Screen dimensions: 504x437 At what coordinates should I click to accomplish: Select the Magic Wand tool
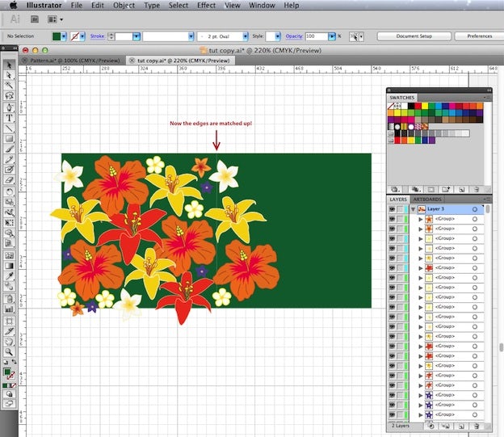pyautogui.click(x=10, y=86)
